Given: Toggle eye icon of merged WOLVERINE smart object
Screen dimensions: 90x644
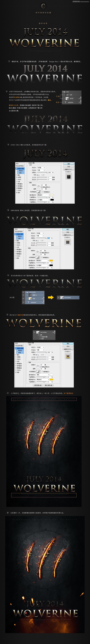Looking at the screenshot, I should coord(58,298).
